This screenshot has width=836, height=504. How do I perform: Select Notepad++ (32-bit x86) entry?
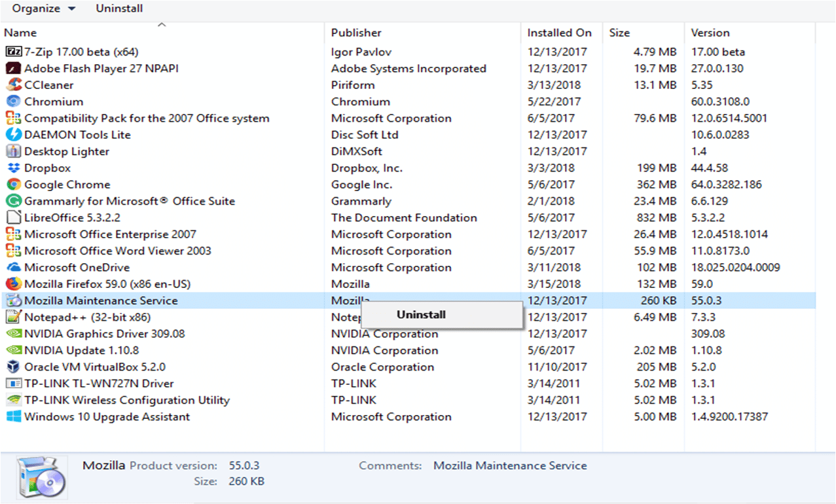point(88,317)
